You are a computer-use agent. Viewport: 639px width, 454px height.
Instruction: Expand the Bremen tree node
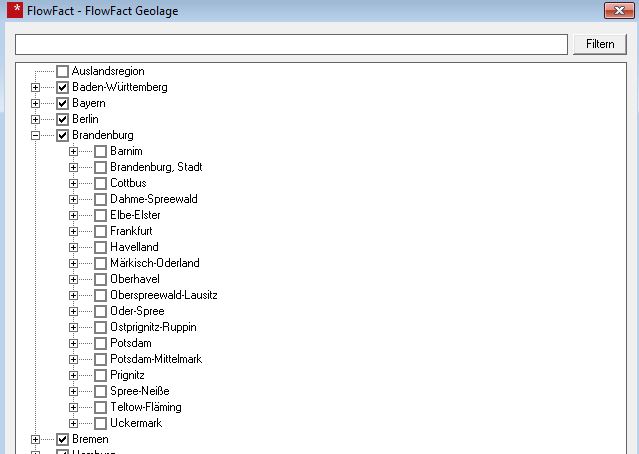click(36, 440)
